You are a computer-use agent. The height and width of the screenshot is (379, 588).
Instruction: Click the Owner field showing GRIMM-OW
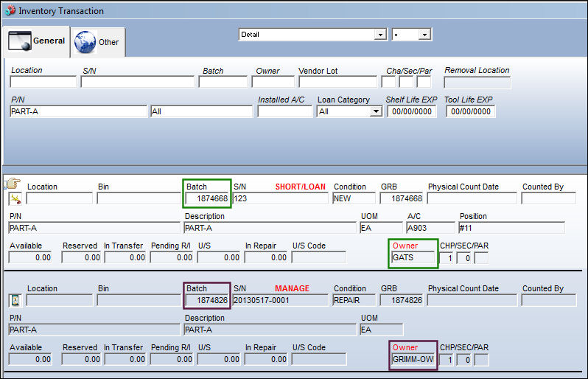413,360
